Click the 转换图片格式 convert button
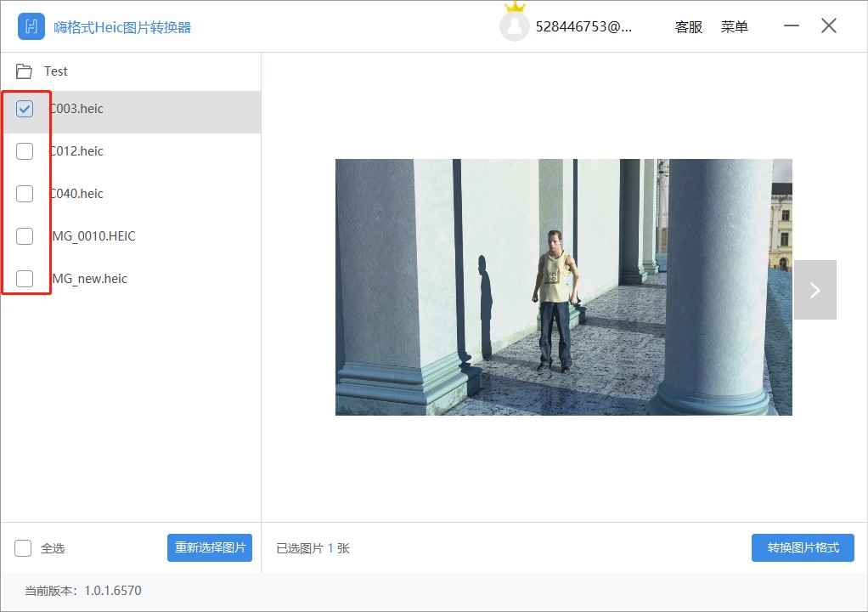868x612 pixels. pos(802,547)
